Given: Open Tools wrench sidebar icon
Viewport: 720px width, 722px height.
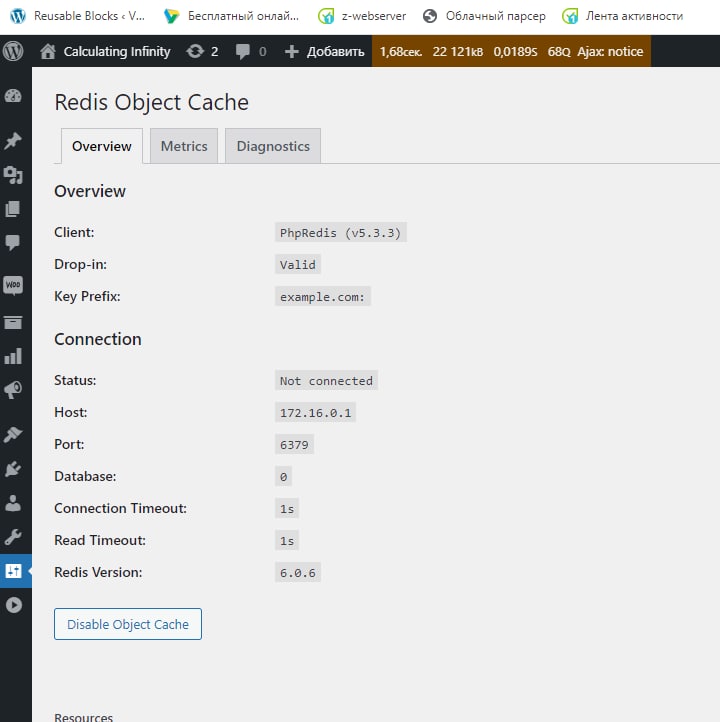Looking at the screenshot, I should point(13,537).
